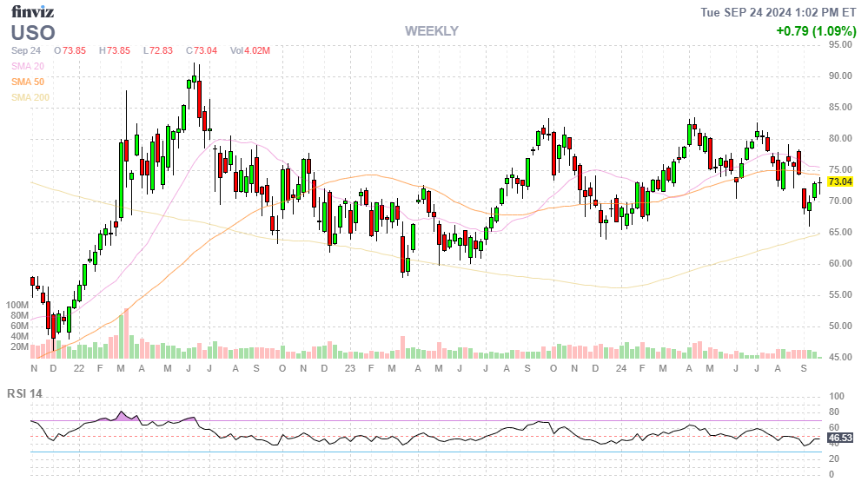
Task: Click the WEEKLY timeframe label
Action: pyautogui.click(x=431, y=31)
